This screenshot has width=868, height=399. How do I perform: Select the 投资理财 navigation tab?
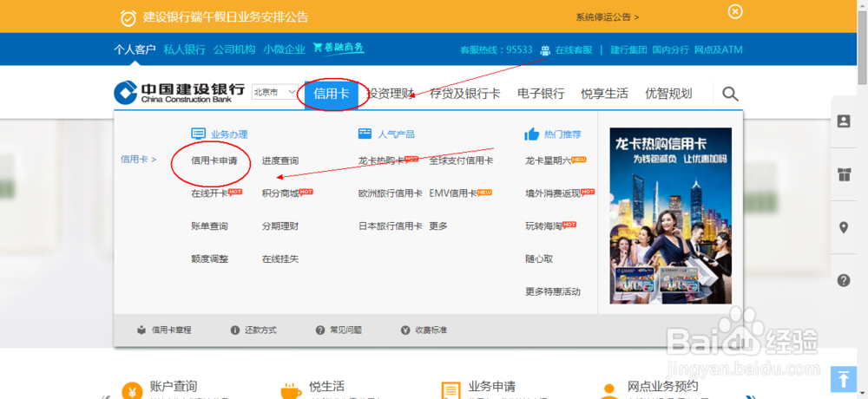click(x=391, y=94)
